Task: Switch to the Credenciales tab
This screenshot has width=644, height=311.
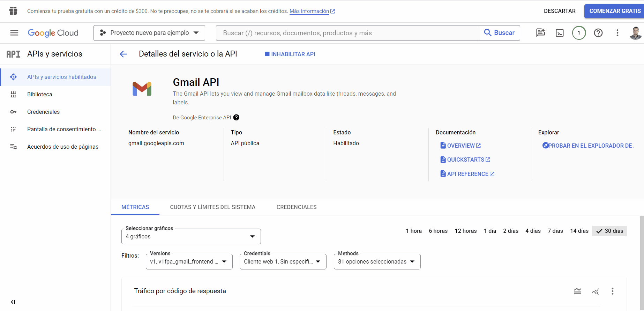Action: pyautogui.click(x=297, y=207)
